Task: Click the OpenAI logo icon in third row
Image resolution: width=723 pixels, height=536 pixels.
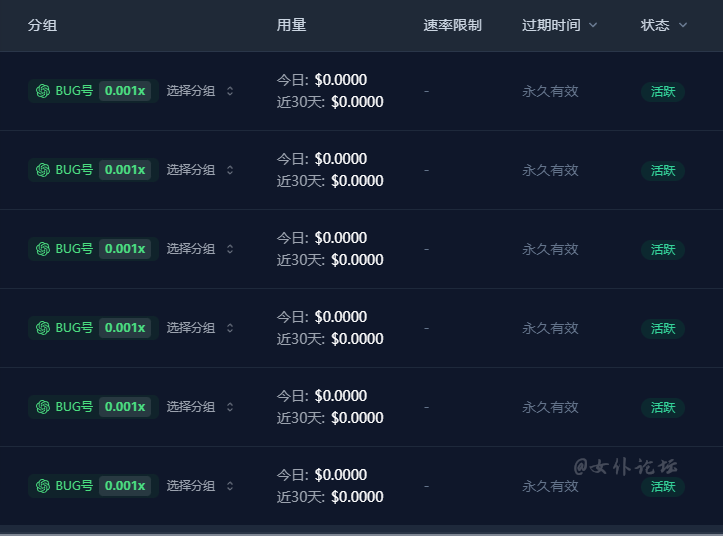Action: 43,249
